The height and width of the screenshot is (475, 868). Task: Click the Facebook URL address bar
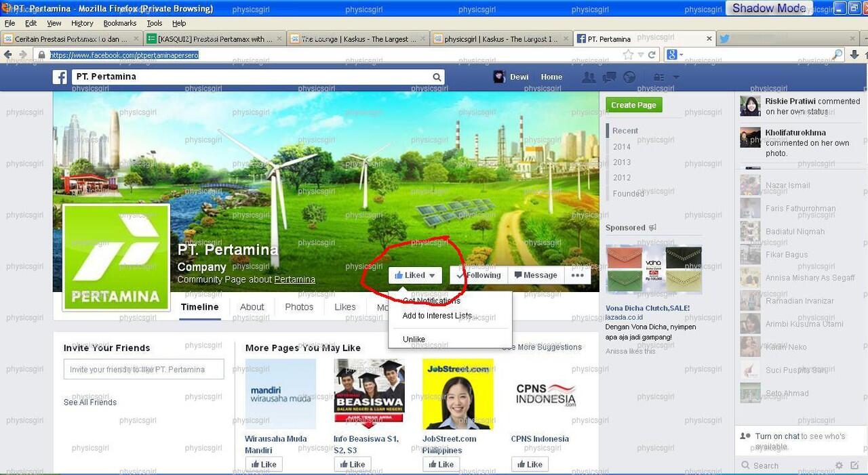(x=332, y=55)
